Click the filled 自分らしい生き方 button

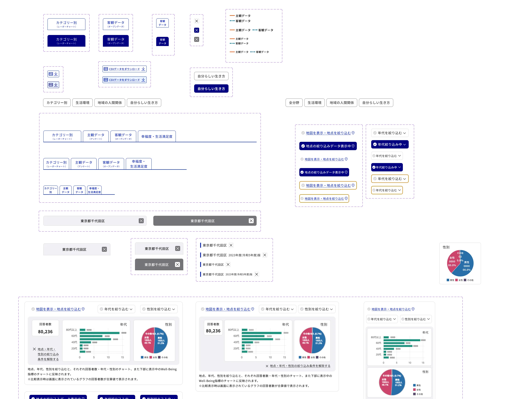coord(211,89)
